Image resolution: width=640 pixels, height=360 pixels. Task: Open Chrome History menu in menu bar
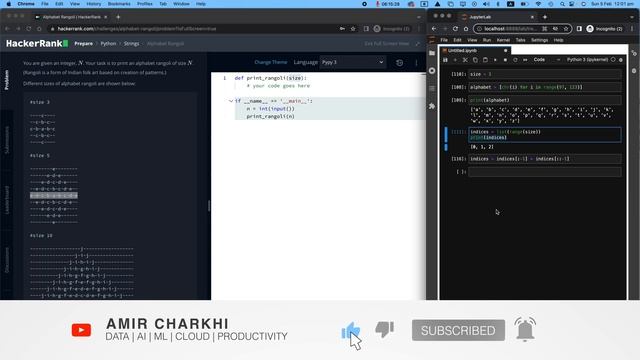tap(93, 4)
